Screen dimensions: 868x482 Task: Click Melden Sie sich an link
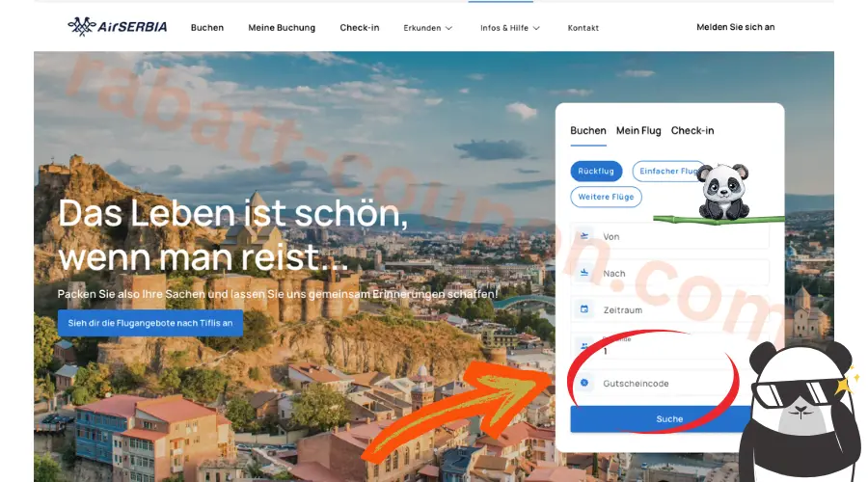(735, 27)
